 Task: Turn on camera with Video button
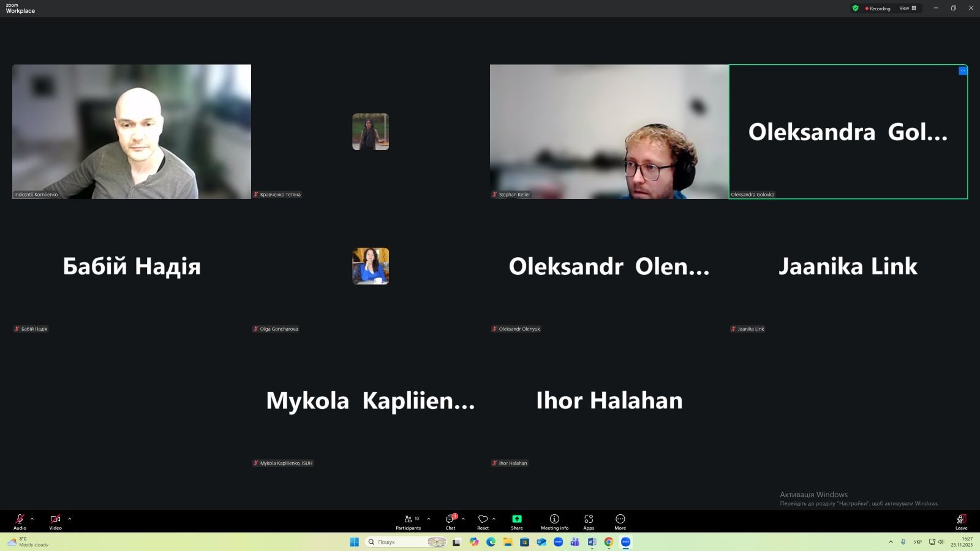tap(55, 521)
